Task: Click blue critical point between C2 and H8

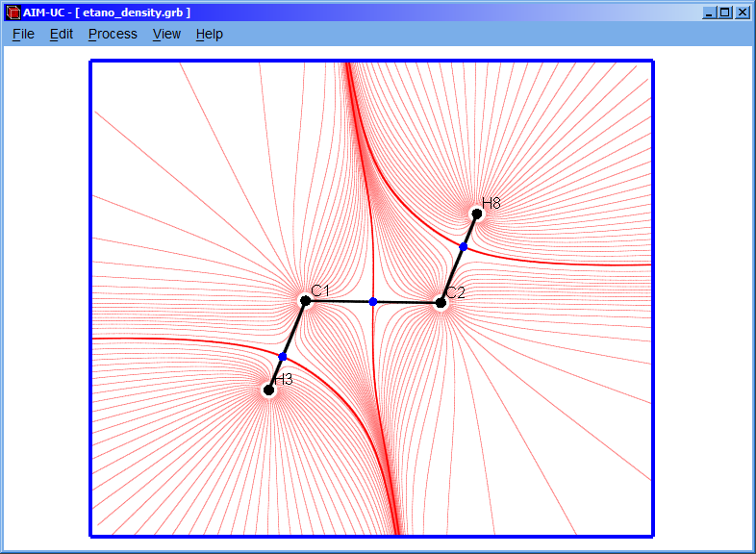Action: [x=463, y=247]
